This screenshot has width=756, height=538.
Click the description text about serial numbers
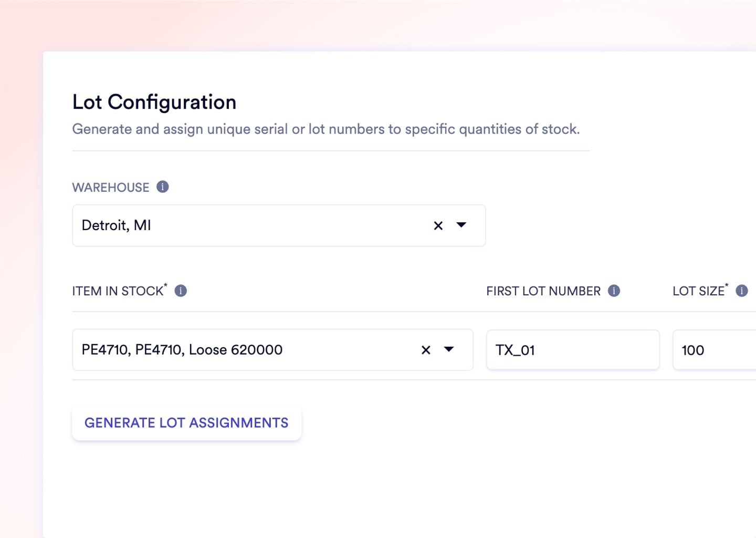[x=325, y=129]
